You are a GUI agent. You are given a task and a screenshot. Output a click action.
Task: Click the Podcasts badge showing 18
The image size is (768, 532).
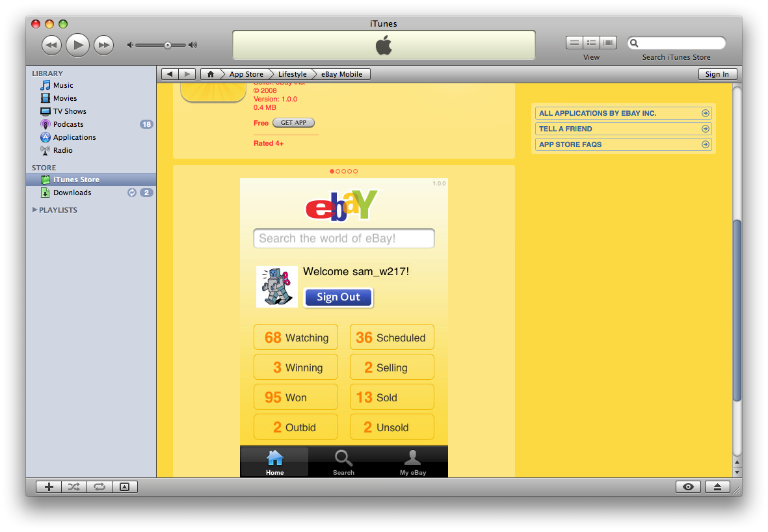pos(146,124)
